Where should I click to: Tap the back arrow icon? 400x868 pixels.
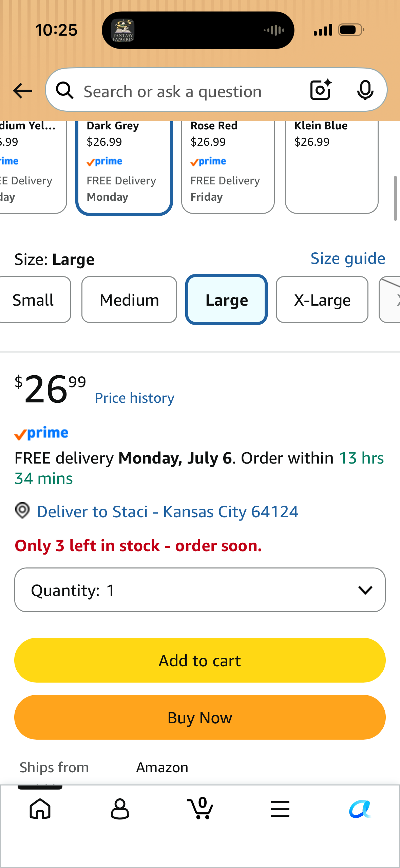(x=22, y=91)
